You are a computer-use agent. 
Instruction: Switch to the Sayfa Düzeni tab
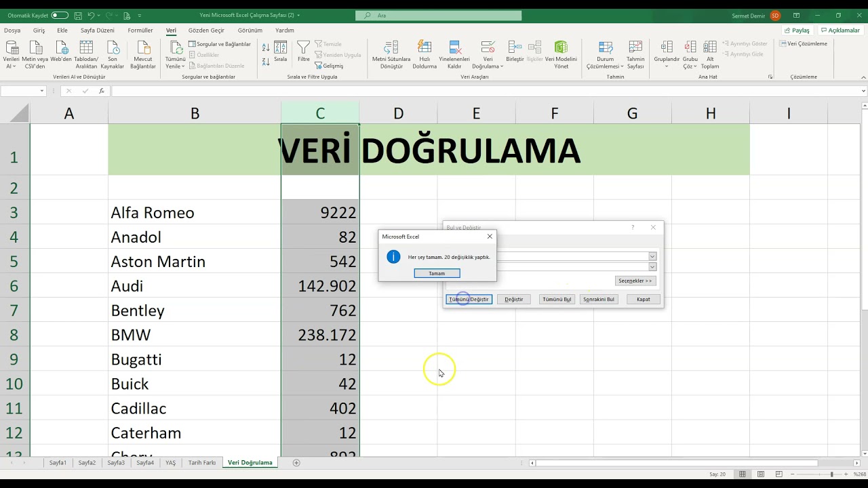coord(98,30)
